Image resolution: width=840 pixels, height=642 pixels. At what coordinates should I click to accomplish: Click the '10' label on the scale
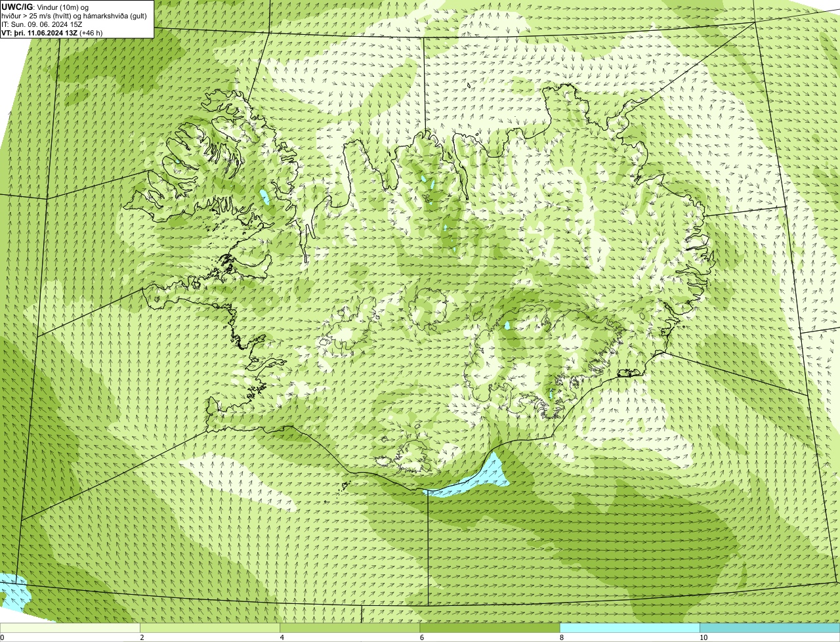click(x=703, y=637)
